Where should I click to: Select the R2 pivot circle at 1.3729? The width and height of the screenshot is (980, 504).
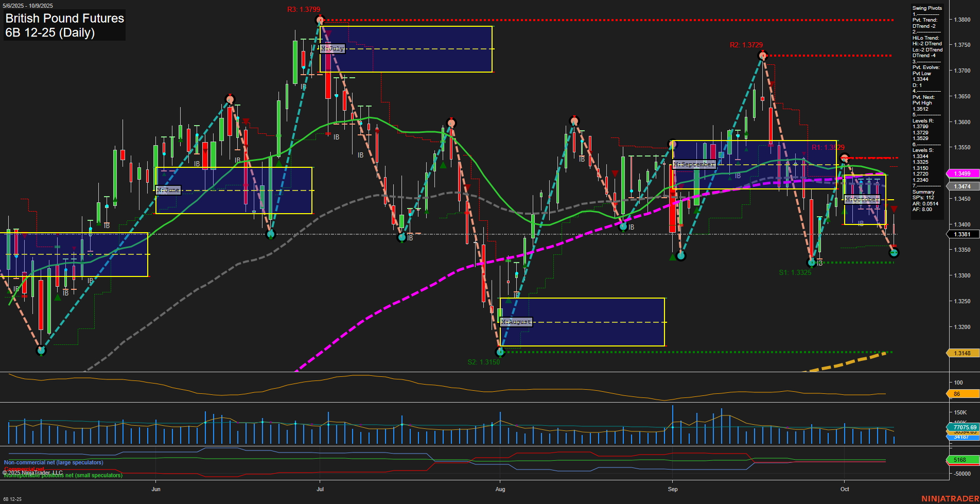coord(763,55)
